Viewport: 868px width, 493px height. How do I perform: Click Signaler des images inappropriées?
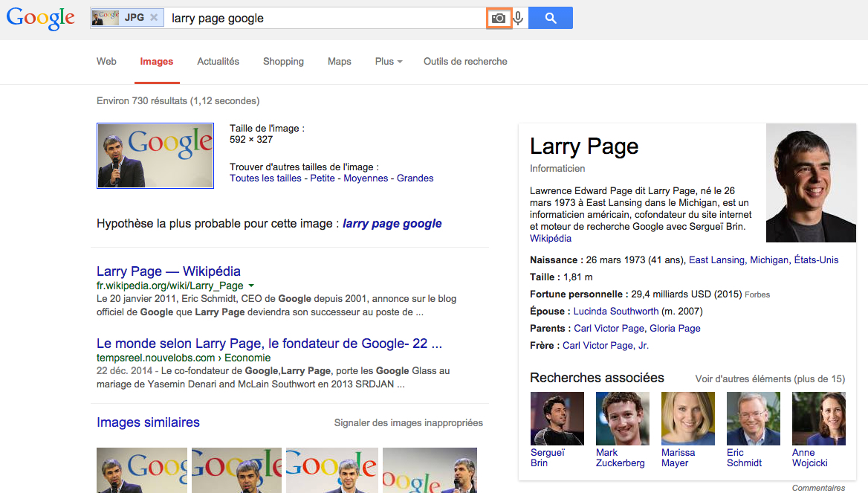(409, 423)
